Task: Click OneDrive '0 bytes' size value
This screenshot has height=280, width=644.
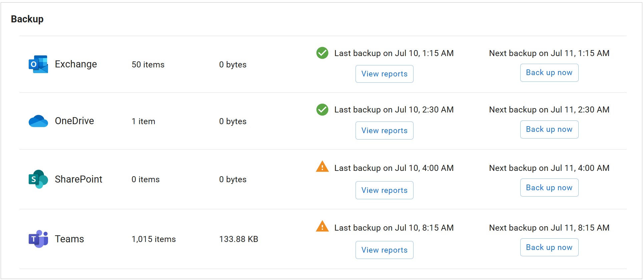Action: click(233, 121)
